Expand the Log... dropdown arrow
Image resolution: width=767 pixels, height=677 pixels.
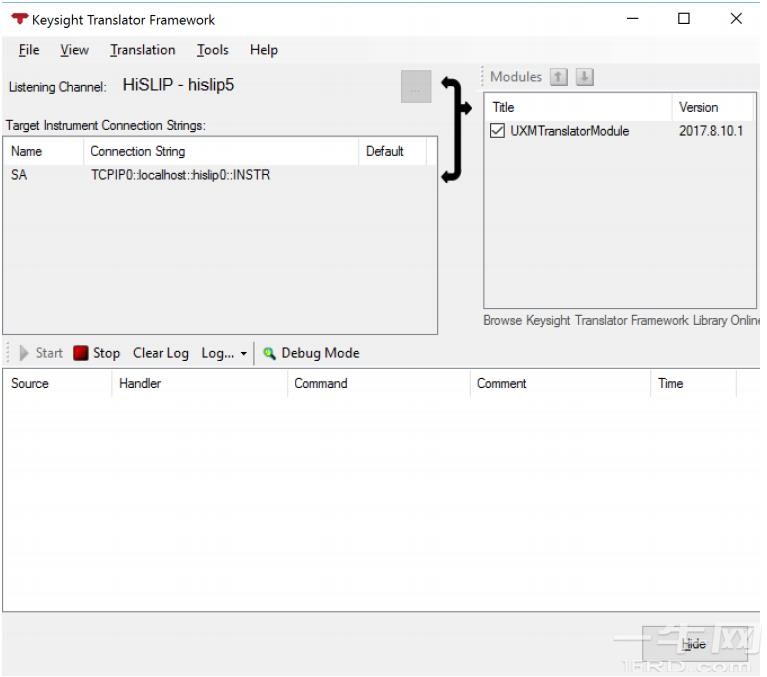[244, 353]
